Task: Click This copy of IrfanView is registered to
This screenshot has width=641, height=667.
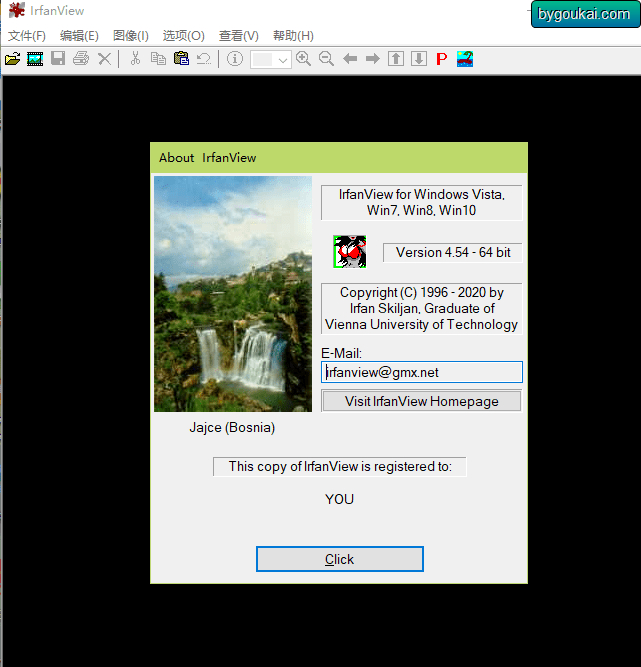Action: click(x=340, y=467)
